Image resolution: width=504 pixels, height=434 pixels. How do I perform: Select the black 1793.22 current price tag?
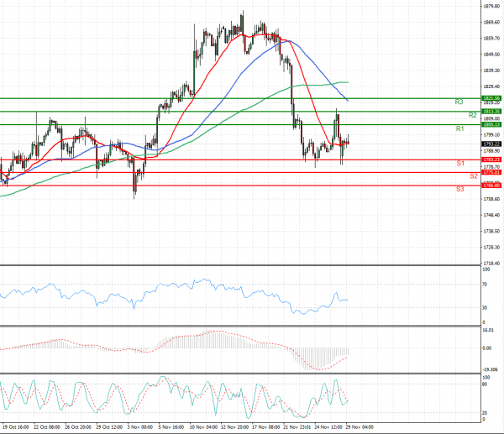[x=491, y=144]
